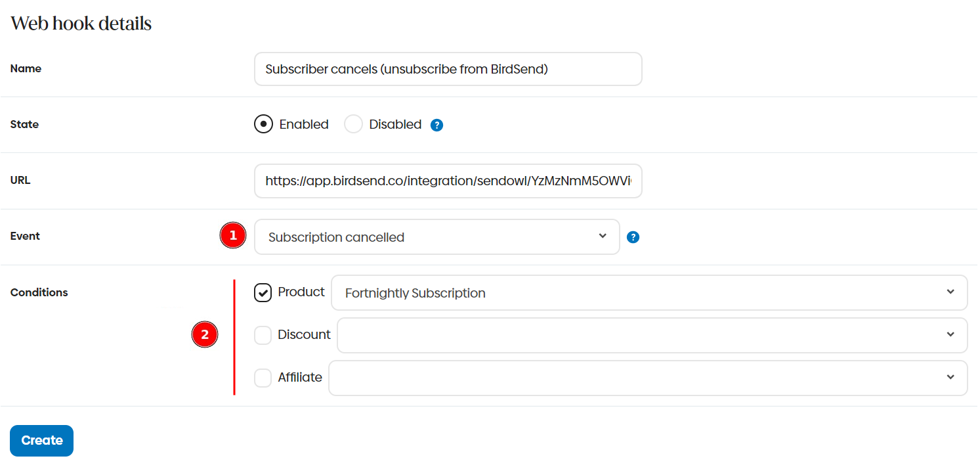Uncheck the Product condition checkbox
980x471 pixels.
pos(263,292)
